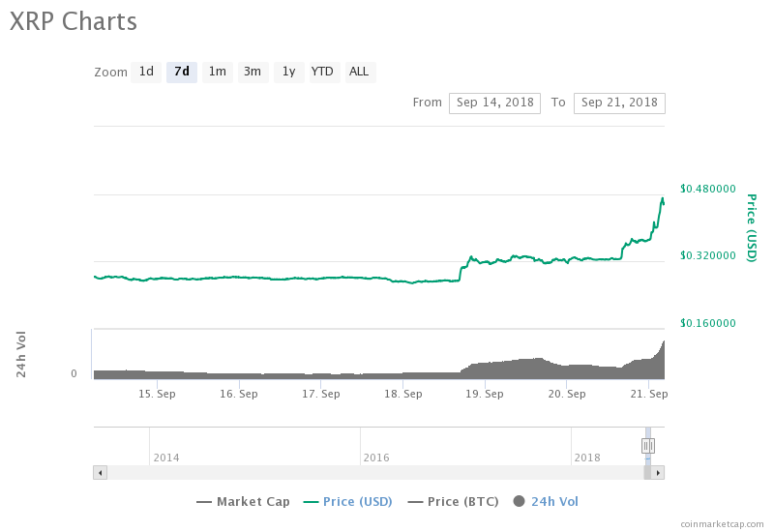The image size is (774, 532).
Task: Click the 24h Vol axis title
Action: tap(21, 354)
